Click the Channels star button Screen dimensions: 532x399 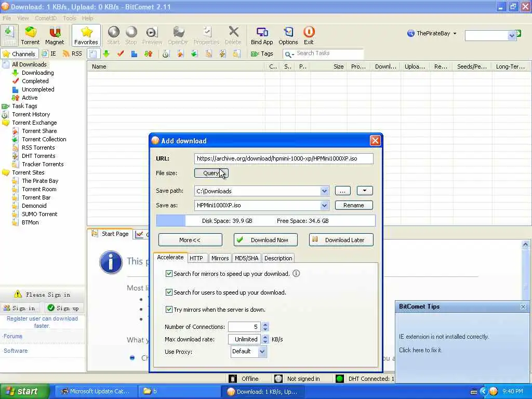click(x=19, y=54)
